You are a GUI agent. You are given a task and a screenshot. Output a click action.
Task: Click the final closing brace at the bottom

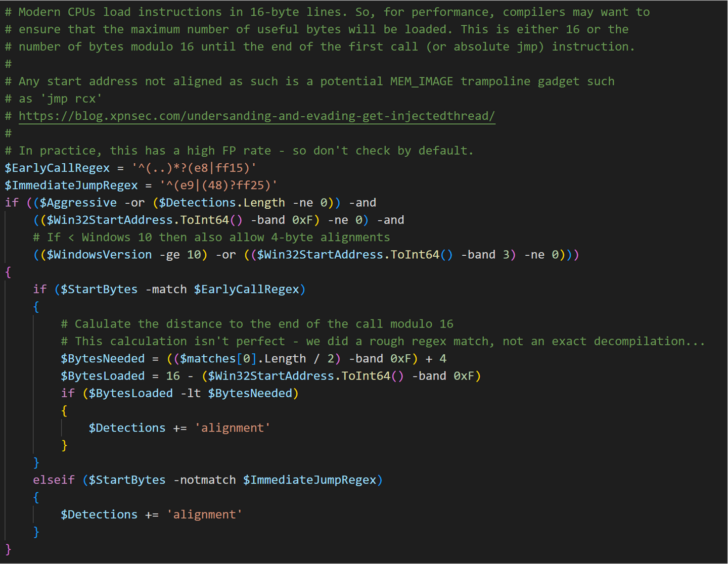coord(8,549)
